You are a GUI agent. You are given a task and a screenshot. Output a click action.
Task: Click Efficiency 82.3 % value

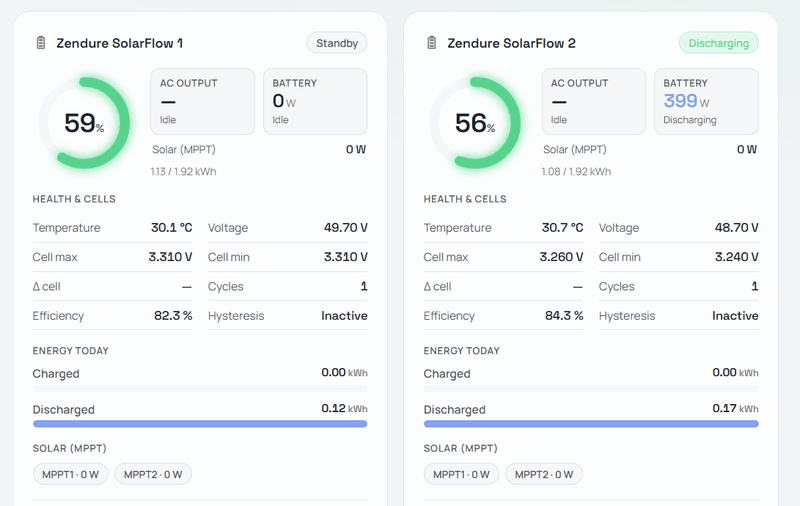[x=173, y=316]
